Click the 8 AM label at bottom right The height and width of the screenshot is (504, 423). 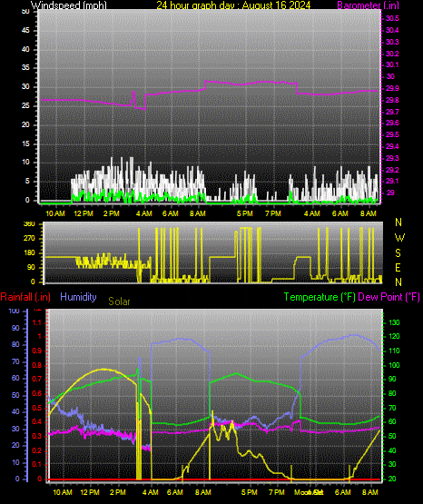point(370,492)
